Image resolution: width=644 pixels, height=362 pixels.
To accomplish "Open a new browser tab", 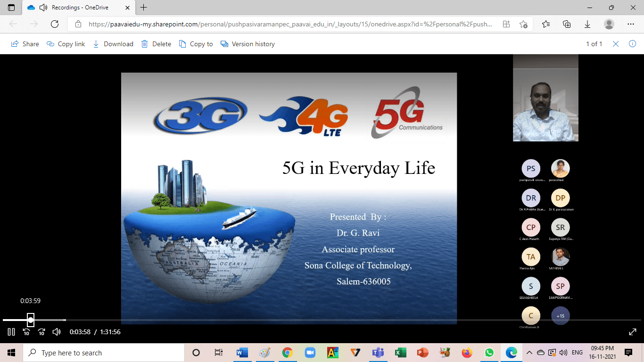I will [x=144, y=8].
